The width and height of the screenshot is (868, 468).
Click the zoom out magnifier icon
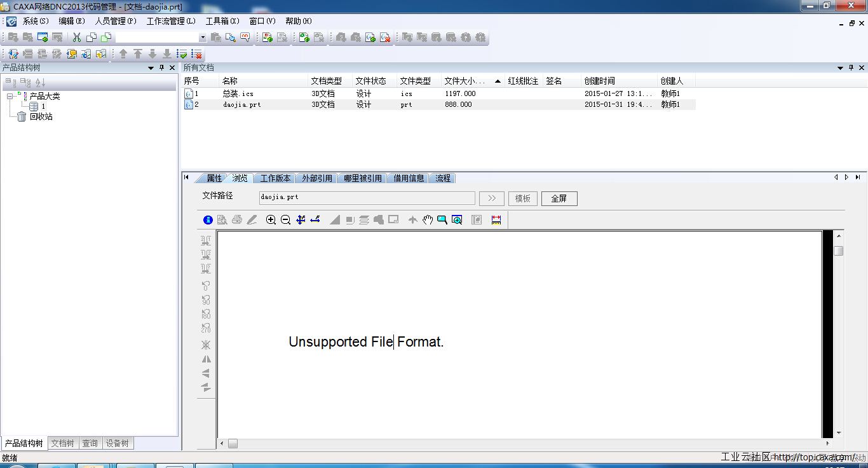(x=285, y=220)
